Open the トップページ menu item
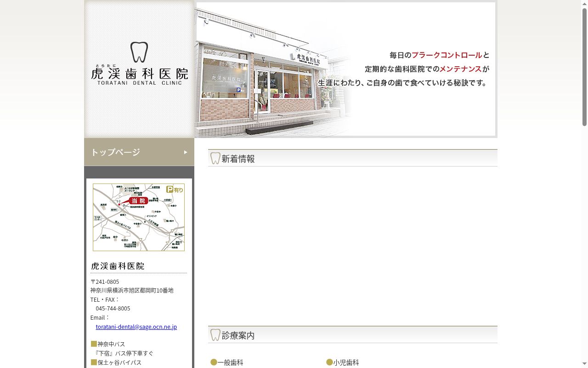Image resolution: width=588 pixels, height=368 pixels. (x=139, y=152)
